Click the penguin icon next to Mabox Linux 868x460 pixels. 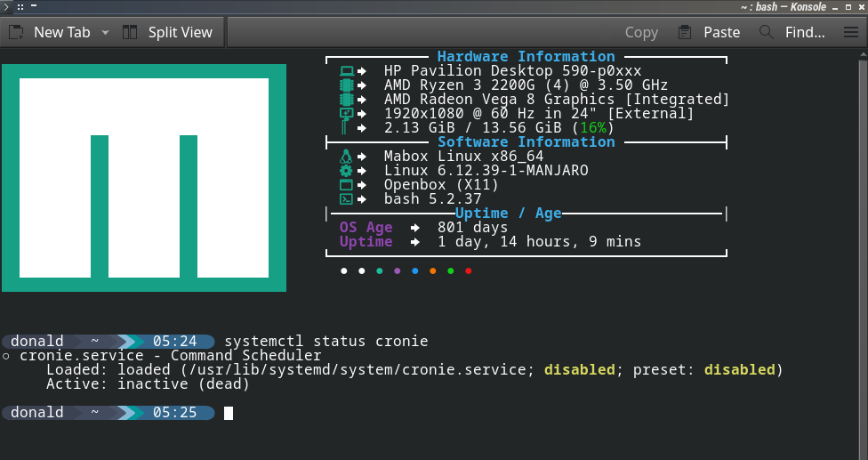[347, 157]
